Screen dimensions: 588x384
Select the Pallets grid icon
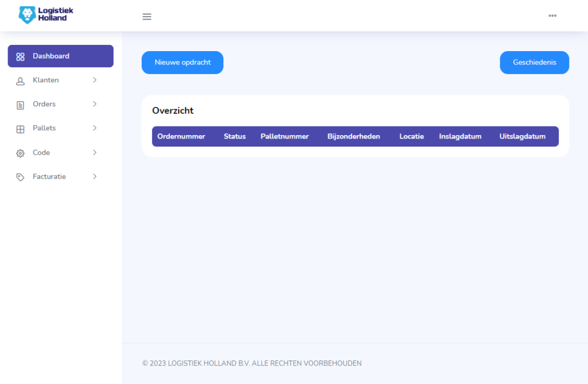[x=21, y=129]
